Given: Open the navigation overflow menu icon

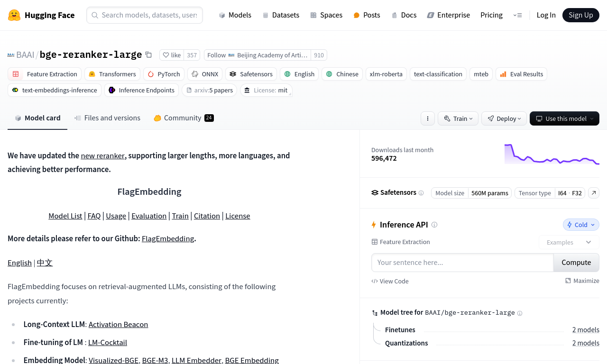Looking at the screenshot, I should pyautogui.click(x=517, y=15).
